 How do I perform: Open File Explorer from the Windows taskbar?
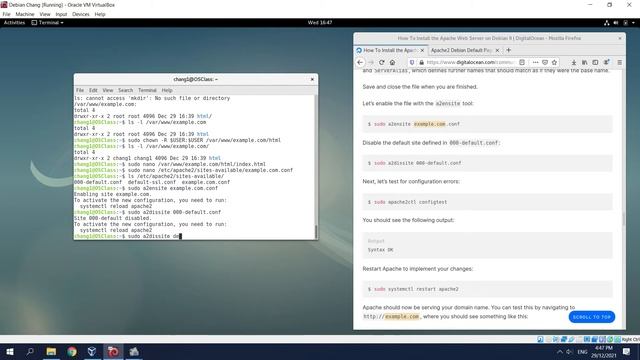(51, 351)
